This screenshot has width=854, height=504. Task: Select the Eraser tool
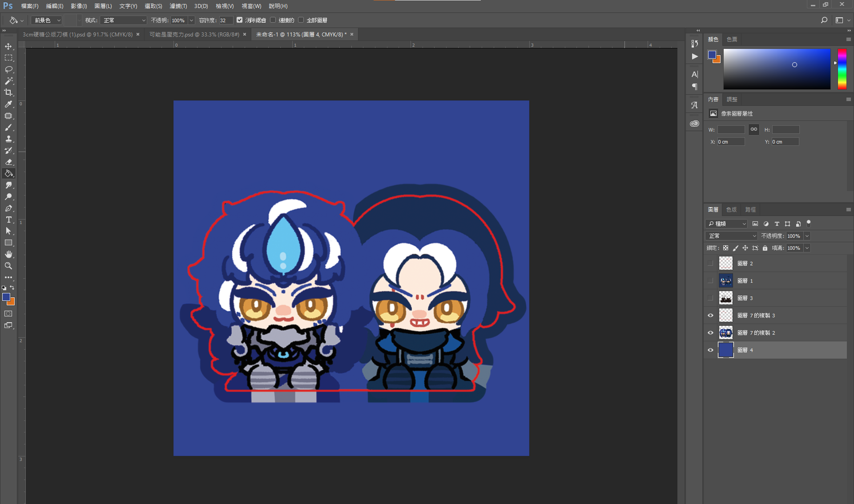click(x=8, y=162)
